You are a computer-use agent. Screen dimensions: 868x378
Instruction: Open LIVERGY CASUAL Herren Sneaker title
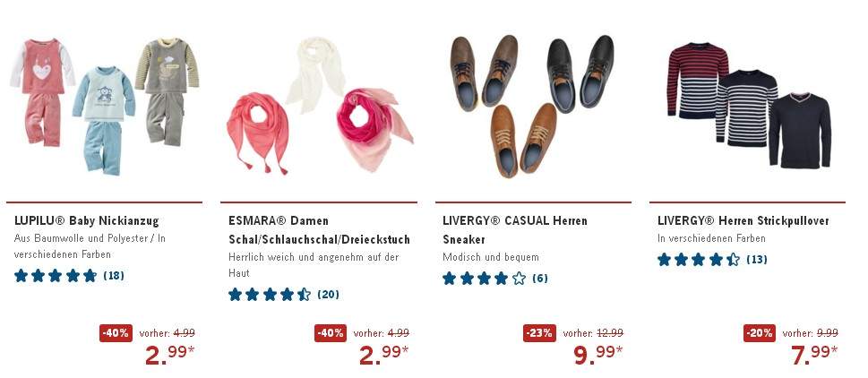tap(515, 229)
